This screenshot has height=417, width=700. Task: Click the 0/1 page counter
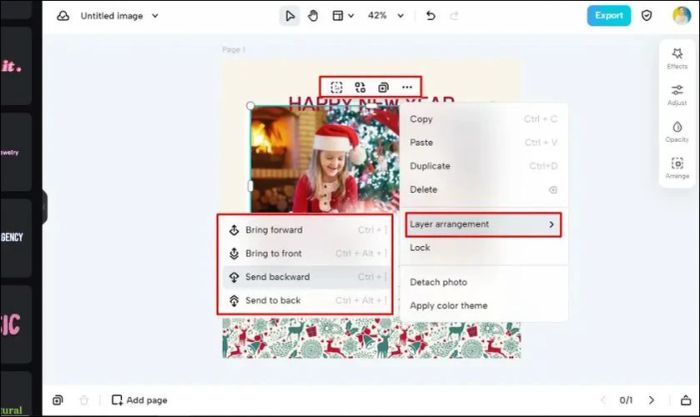[x=626, y=400]
